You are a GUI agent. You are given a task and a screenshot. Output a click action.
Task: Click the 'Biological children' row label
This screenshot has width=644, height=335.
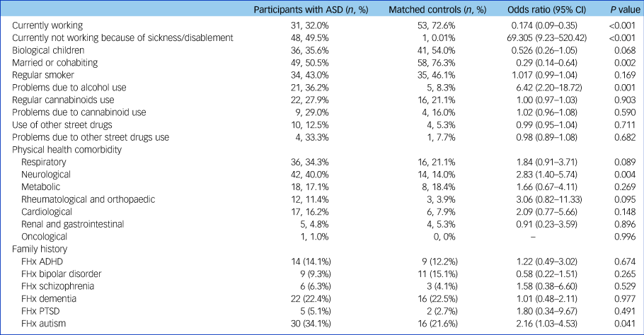pyautogui.click(x=47, y=49)
